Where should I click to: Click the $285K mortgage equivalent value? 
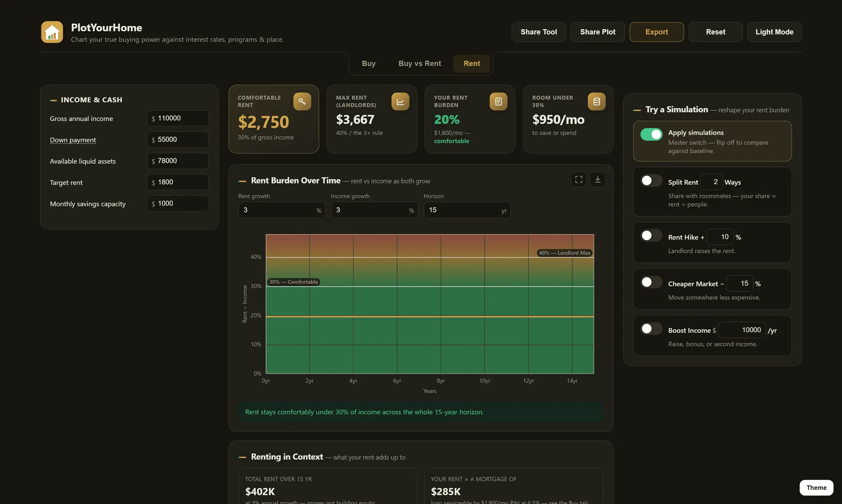point(446,492)
